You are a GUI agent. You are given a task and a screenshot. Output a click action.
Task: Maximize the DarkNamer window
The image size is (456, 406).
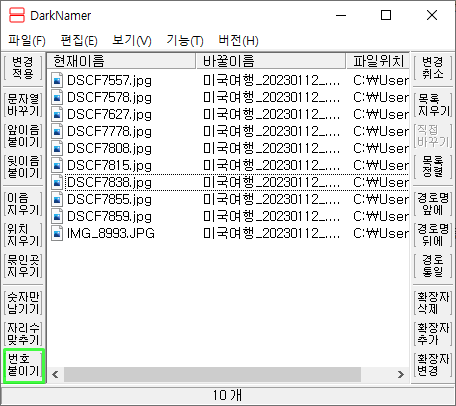pos(386,15)
